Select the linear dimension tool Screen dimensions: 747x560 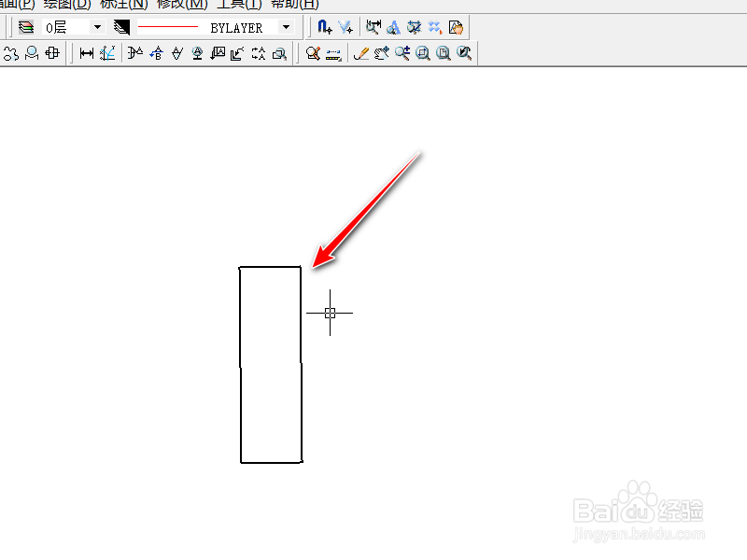(x=87, y=53)
